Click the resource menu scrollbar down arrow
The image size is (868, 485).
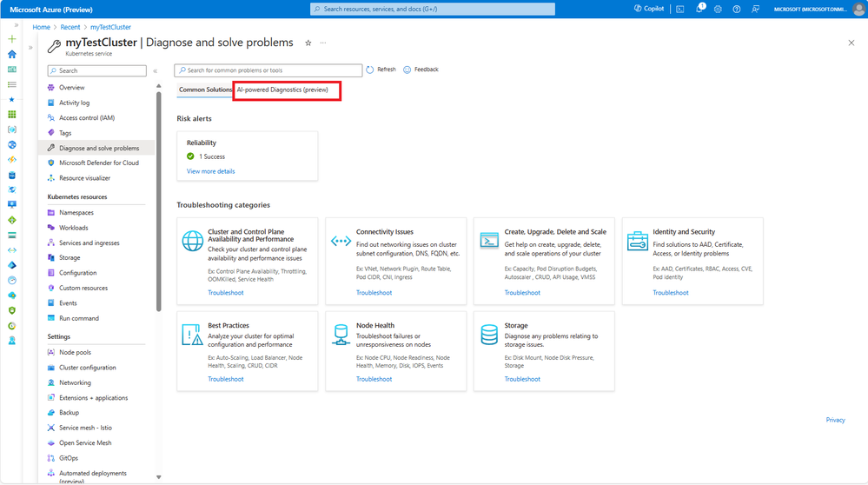(x=159, y=477)
